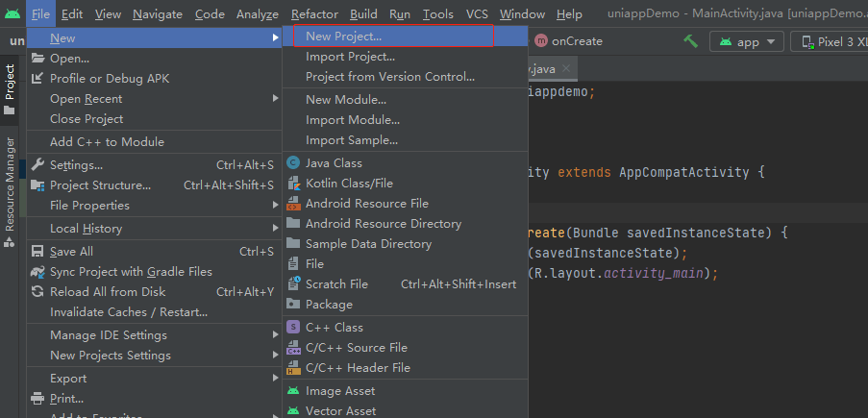Open the VCS menu
868x418 pixels.
click(x=477, y=13)
